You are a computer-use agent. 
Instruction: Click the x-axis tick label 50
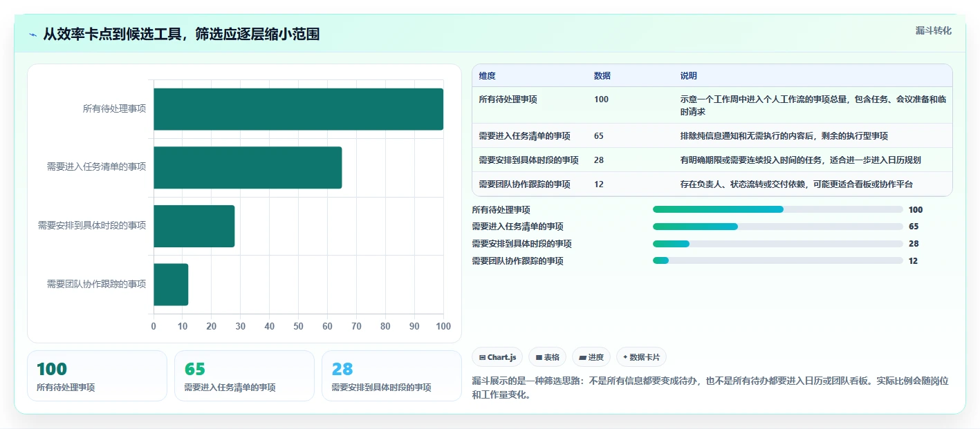[299, 327]
